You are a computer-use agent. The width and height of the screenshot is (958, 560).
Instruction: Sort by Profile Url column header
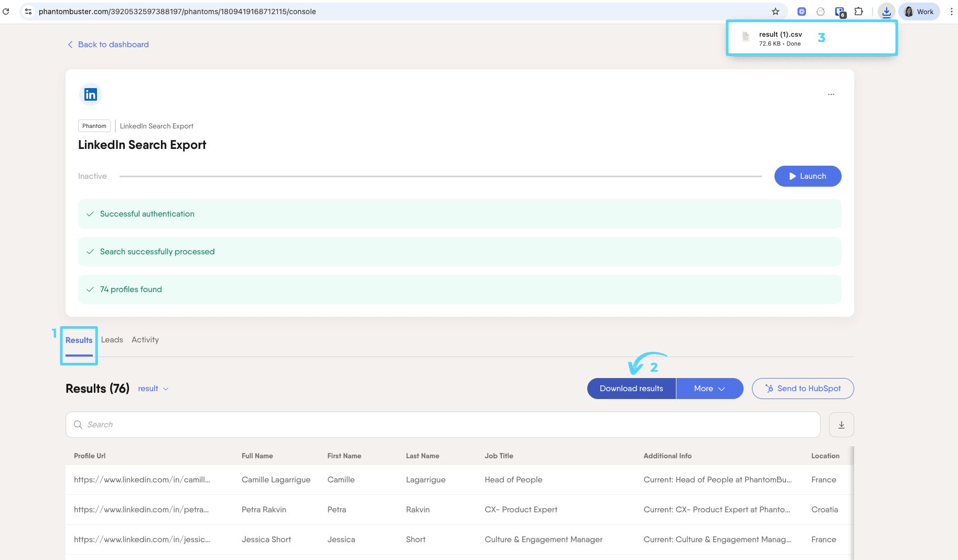pos(90,456)
